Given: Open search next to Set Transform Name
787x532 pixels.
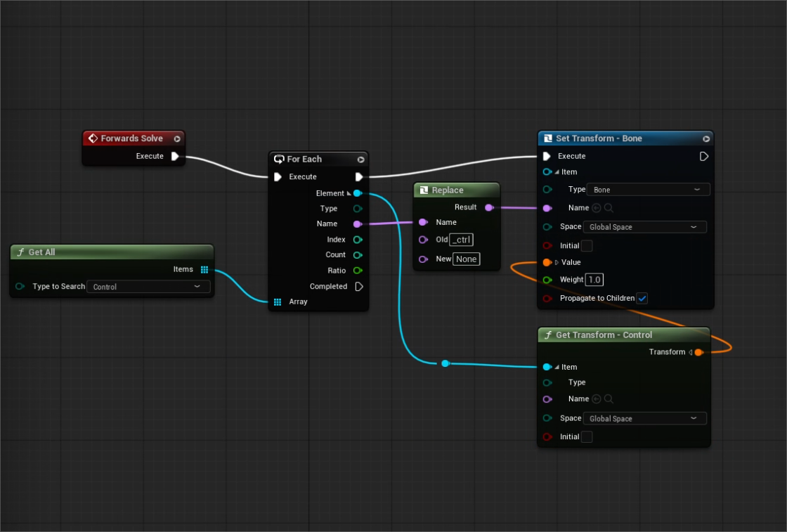Looking at the screenshot, I should point(609,208).
